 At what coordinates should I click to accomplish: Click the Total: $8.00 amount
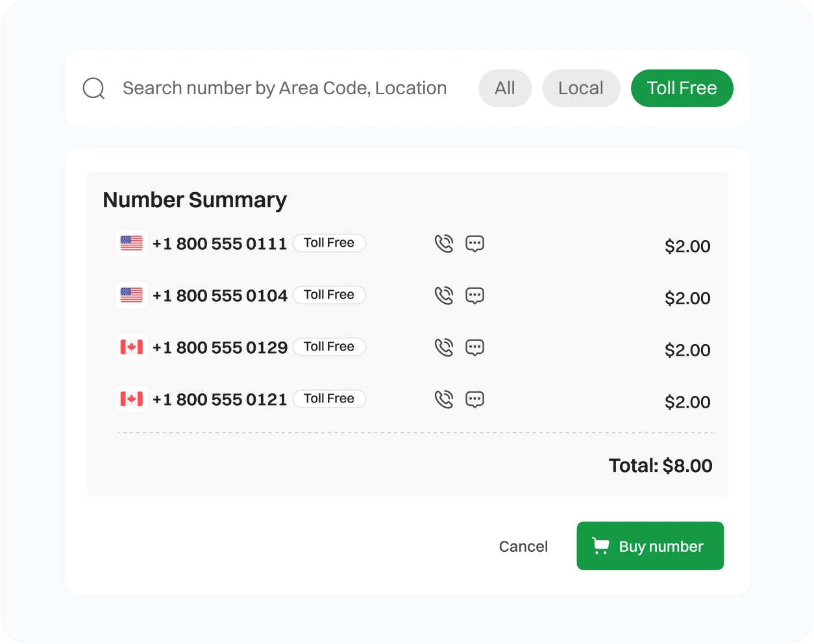tap(660, 465)
